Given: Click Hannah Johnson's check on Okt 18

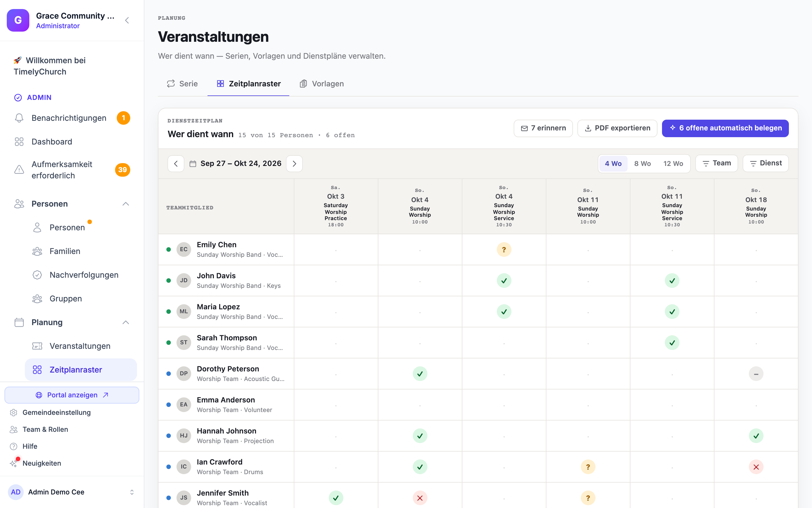Looking at the screenshot, I should 756,436.
